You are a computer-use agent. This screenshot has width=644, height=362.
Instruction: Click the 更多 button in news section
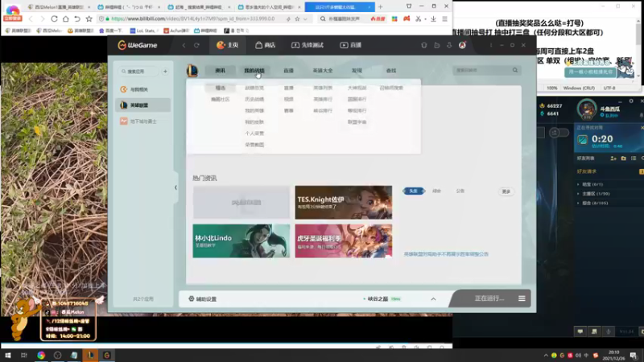(x=506, y=191)
